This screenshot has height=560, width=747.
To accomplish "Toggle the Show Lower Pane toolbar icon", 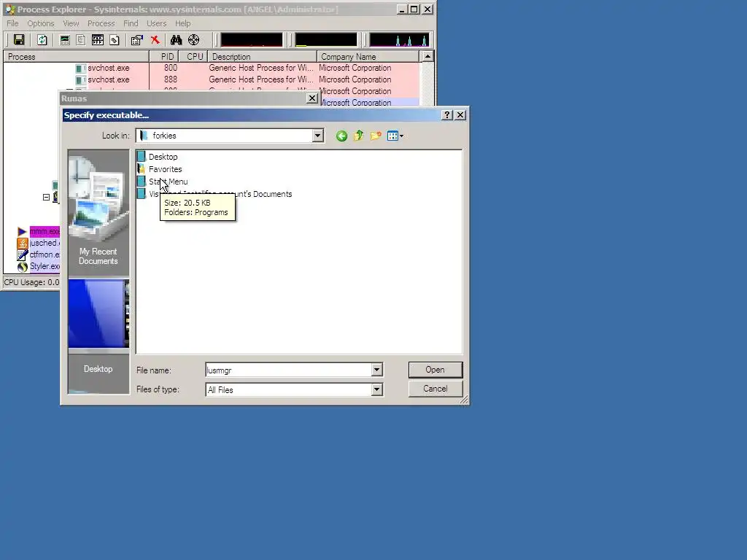I will point(98,40).
